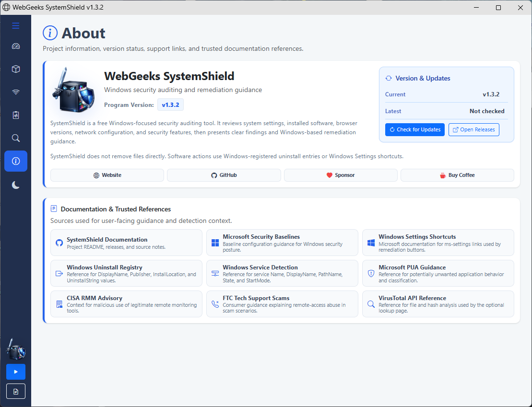This screenshot has height=407, width=532.
Task: Click the icon on Windows Uninstall Registry
Action: tap(59, 273)
